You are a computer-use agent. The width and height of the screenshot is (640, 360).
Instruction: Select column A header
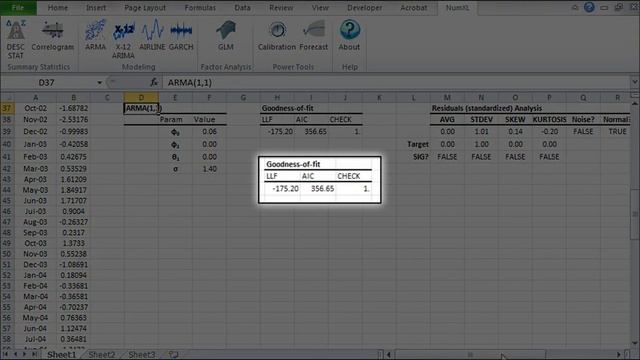36,98
